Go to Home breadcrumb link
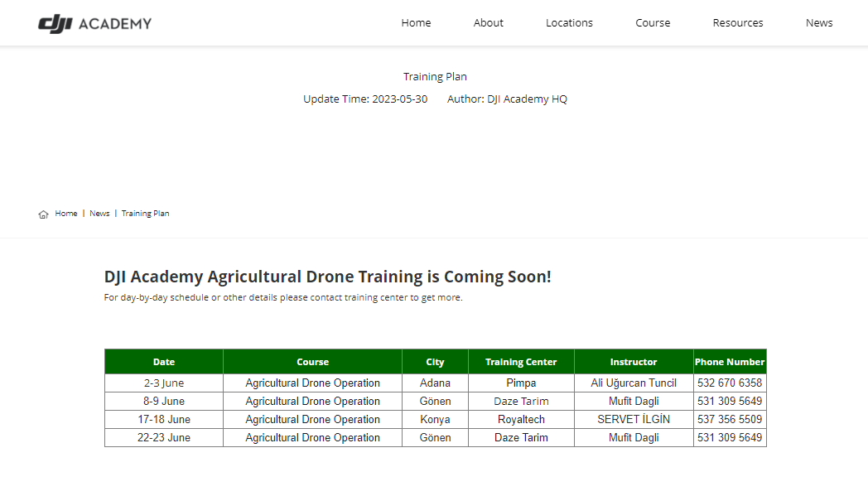This screenshot has height=496, width=868. tap(66, 213)
